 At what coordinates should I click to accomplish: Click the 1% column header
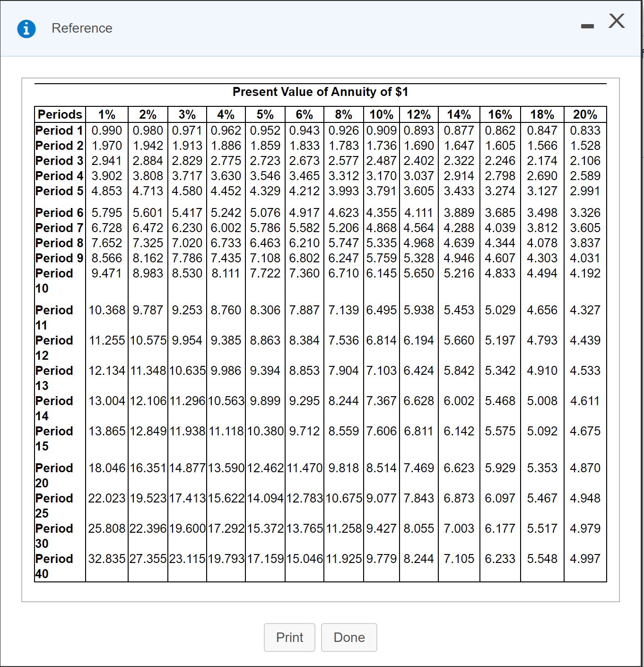click(x=107, y=114)
